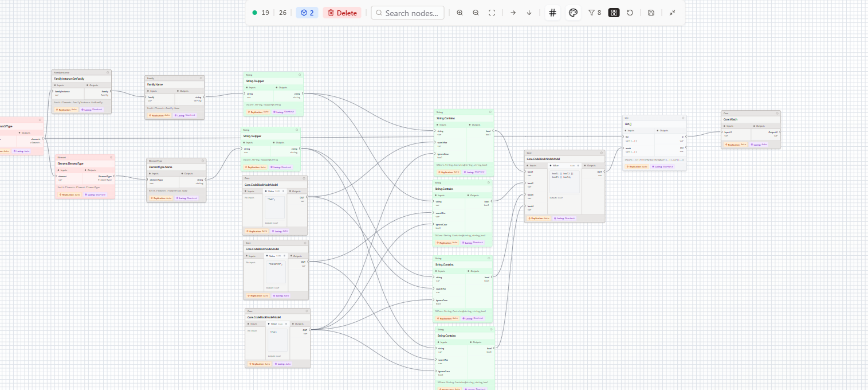
Task: Click the Family.Name node header icon
Action: pyautogui.click(x=201, y=78)
